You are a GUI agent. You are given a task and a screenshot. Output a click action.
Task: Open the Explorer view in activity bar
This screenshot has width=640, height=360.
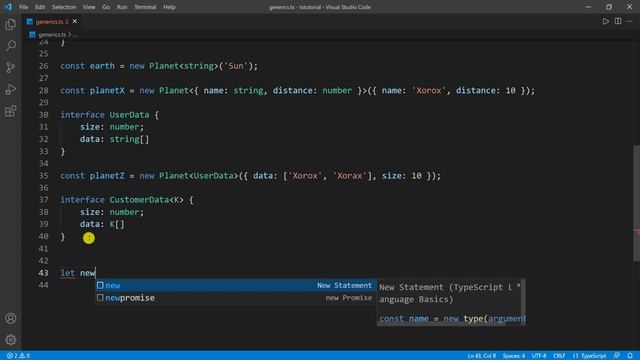(x=11, y=24)
